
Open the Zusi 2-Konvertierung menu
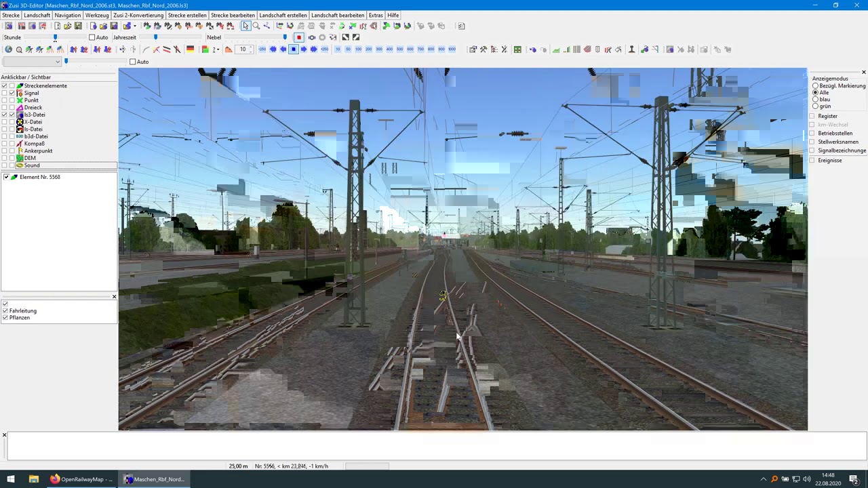tap(138, 15)
